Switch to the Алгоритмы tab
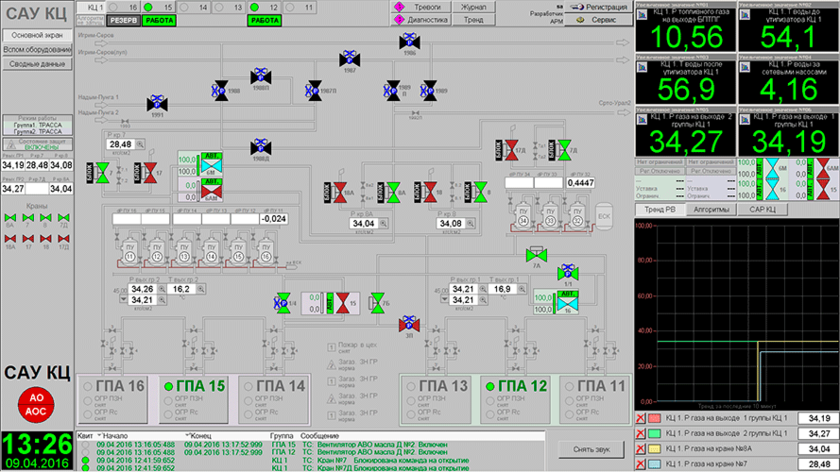This screenshot has height=472, width=840. click(712, 210)
